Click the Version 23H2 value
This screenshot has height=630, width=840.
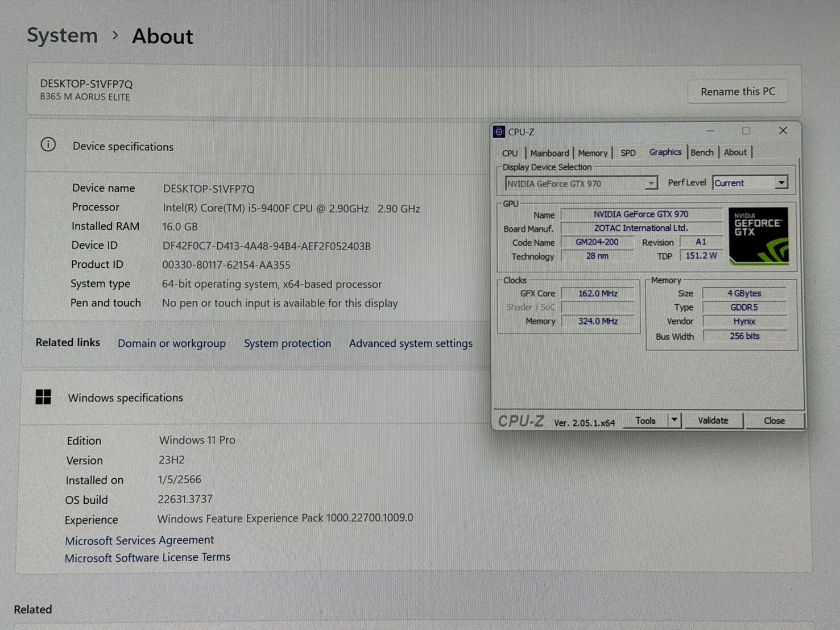pos(171,459)
